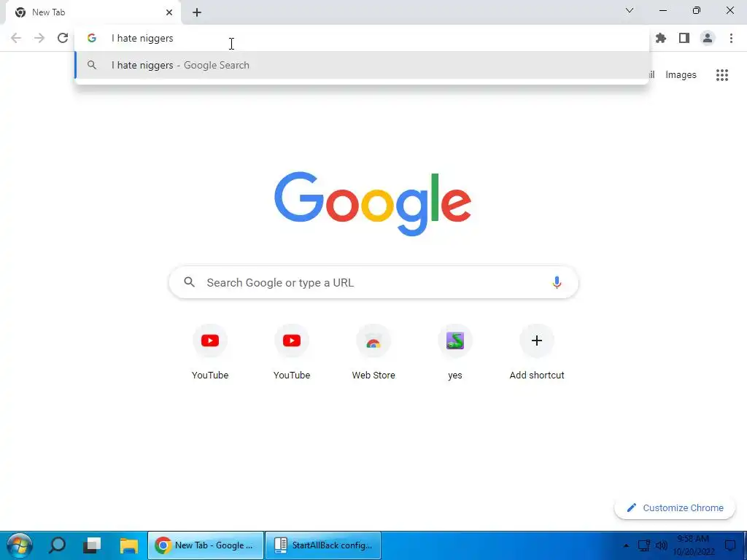
Task: Open the YouTube shortcut beside Web Store
Action: coord(292,352)
